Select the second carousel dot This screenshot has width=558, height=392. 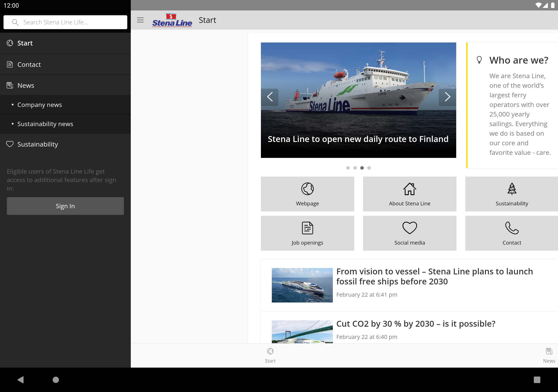click(355, 168)
